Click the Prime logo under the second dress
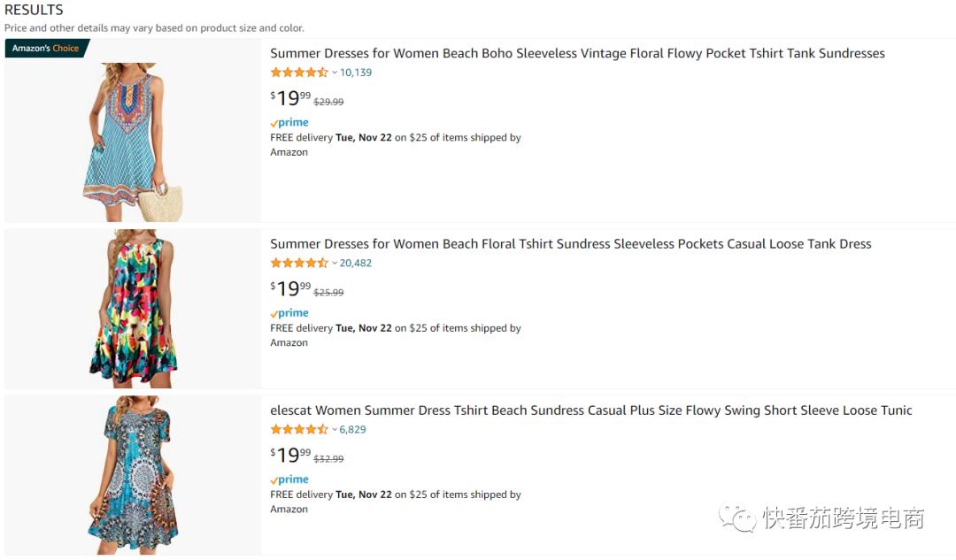The width and height of the screenshot is (956, 560). (289, 313)
